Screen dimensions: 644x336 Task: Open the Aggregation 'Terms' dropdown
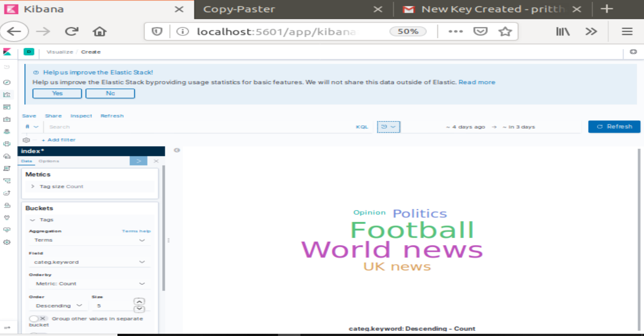click(x=89, y=240)
